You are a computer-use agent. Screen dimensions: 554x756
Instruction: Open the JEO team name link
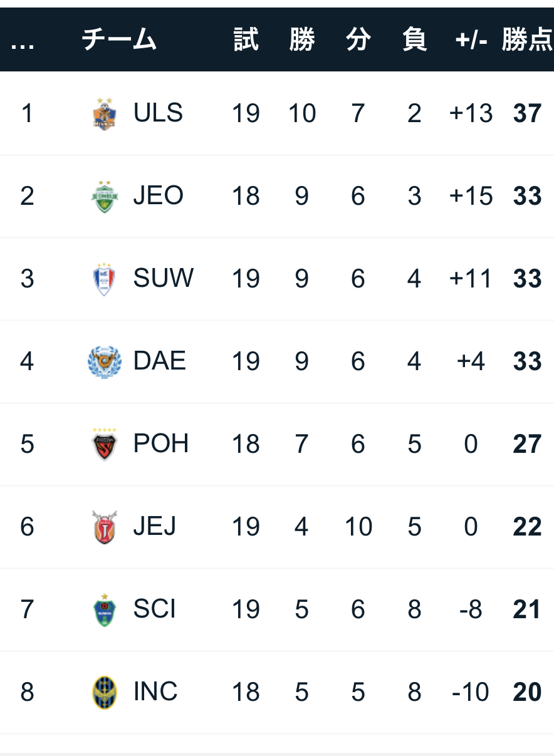point(158,196)
